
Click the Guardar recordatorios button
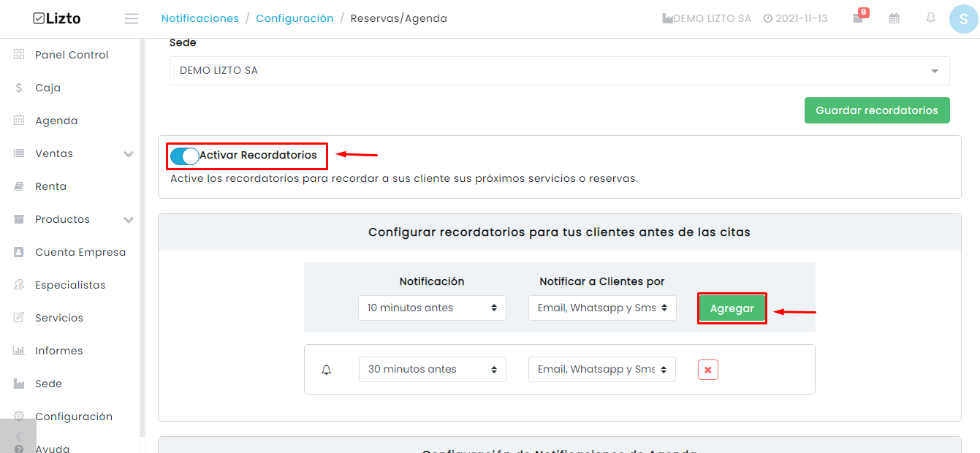click(877, 110)
